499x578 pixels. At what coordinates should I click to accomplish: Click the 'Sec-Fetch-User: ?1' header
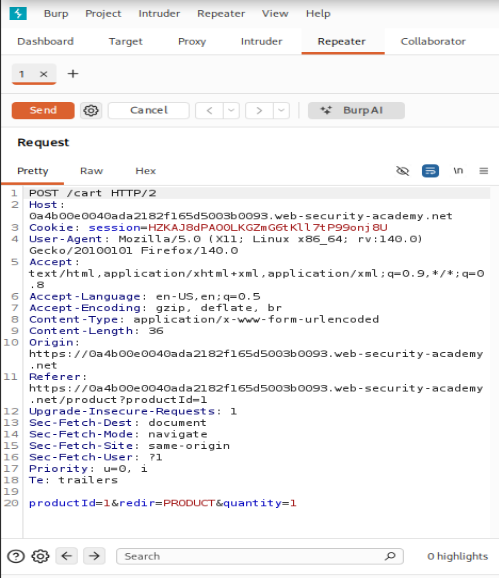(95, 457)
